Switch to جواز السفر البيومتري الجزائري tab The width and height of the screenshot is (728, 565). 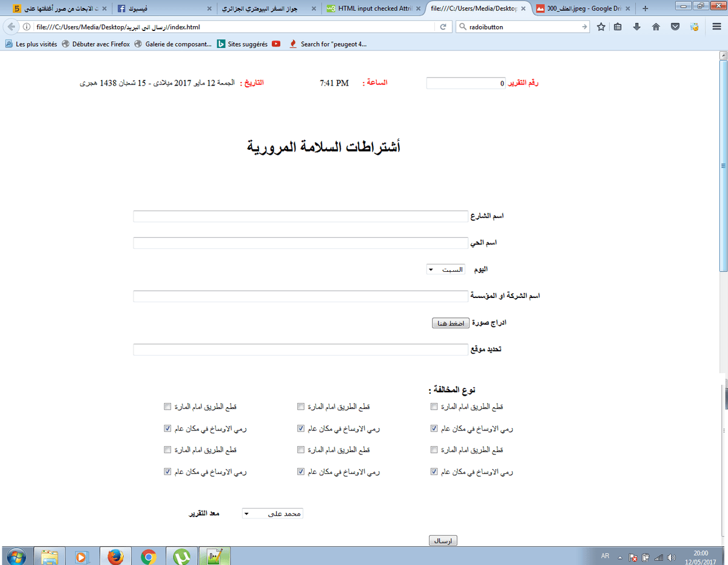269,9
